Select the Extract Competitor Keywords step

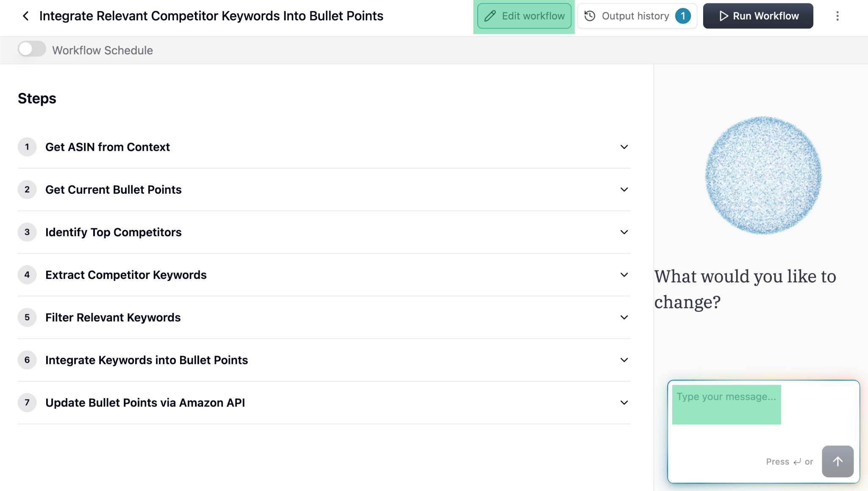(126, 275)
